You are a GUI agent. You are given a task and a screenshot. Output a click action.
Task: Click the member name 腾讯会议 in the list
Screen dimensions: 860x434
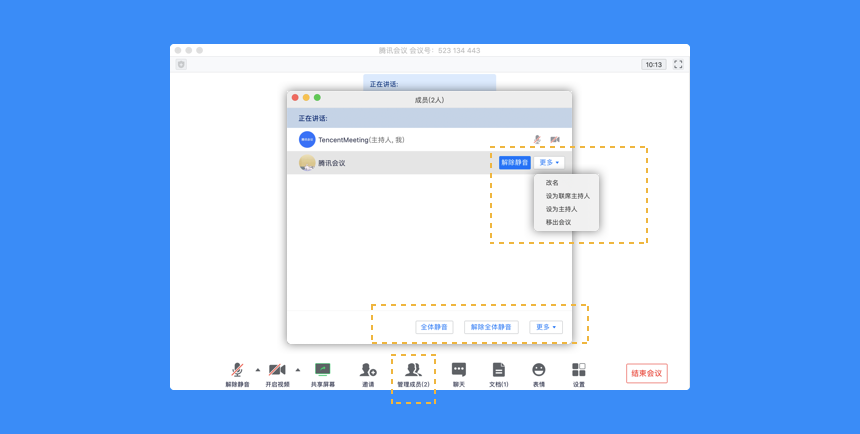click(x=332, y=163)
